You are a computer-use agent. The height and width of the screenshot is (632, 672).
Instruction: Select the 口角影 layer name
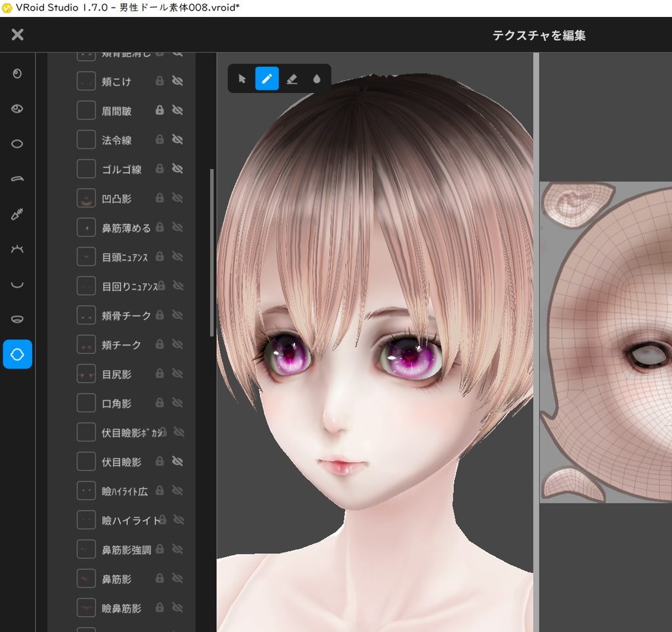pos(117,404)
